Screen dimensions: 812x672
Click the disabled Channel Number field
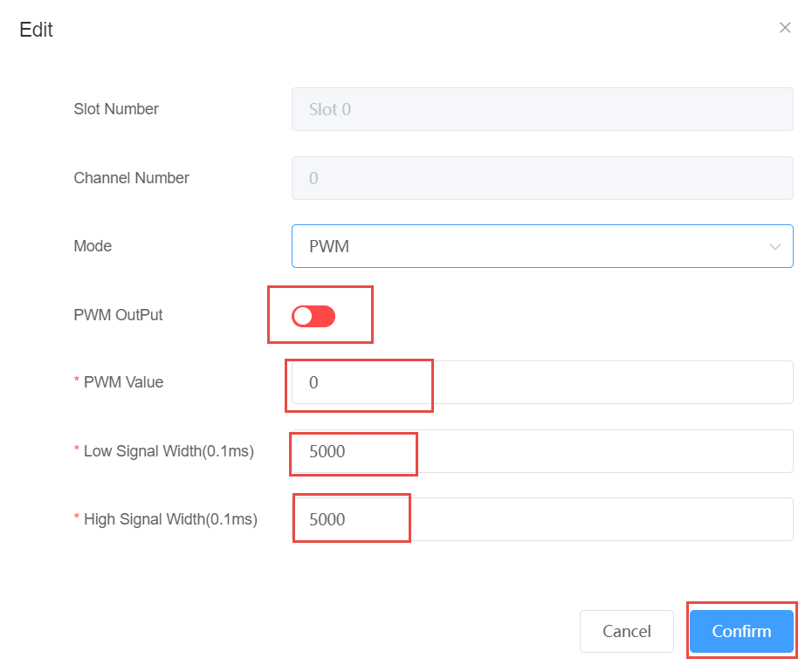point(541,178)
